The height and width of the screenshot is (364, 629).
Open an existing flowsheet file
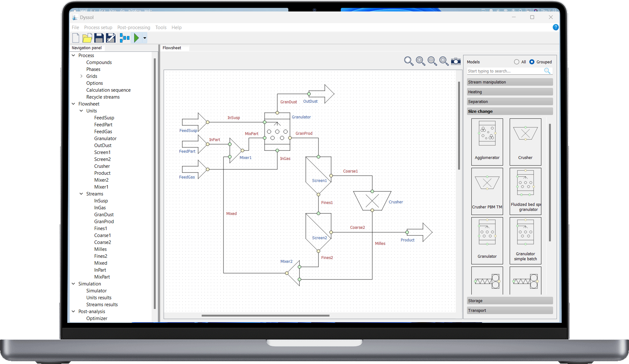point(87,38)
